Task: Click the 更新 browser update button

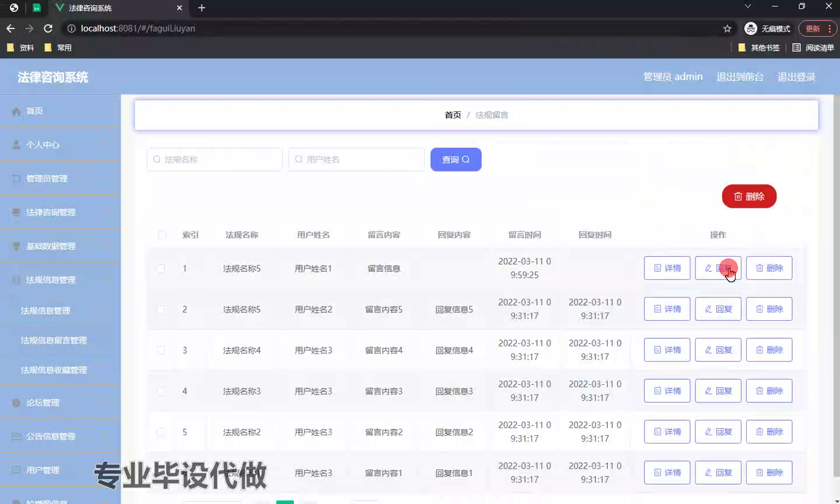Action: 818,29
